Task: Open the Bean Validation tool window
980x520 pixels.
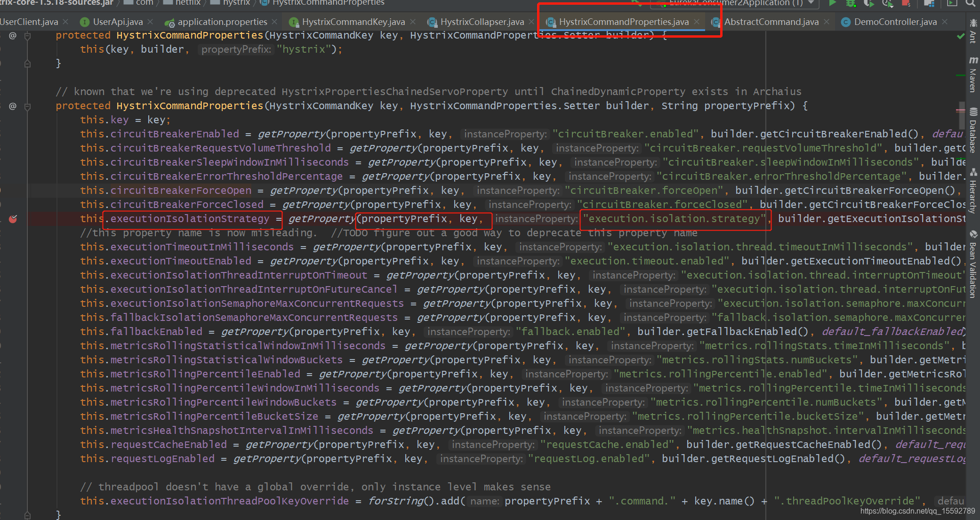Action: (973, 264)
